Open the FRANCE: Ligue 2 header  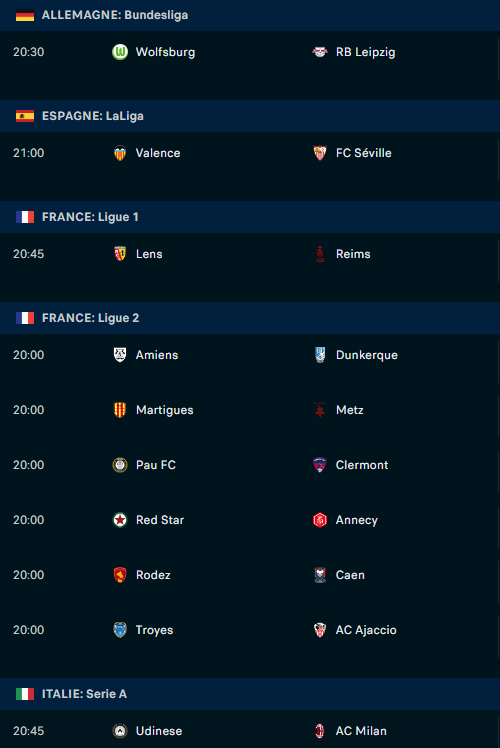pos(250,318)
